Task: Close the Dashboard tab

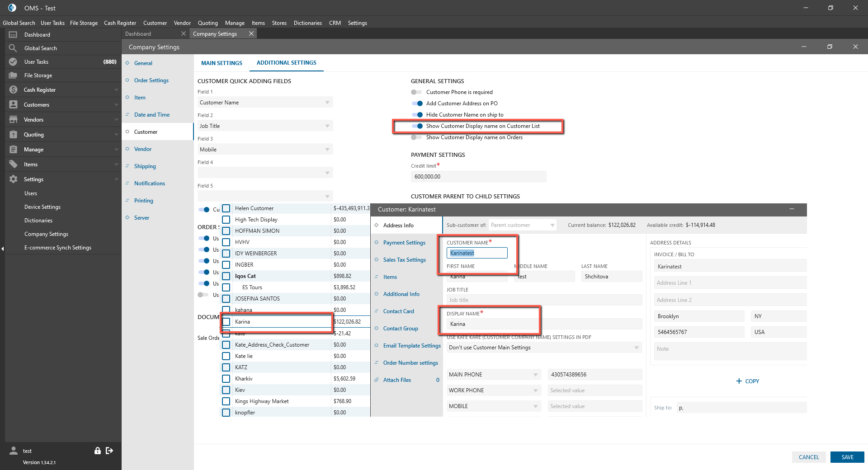Action: [183, 34]
